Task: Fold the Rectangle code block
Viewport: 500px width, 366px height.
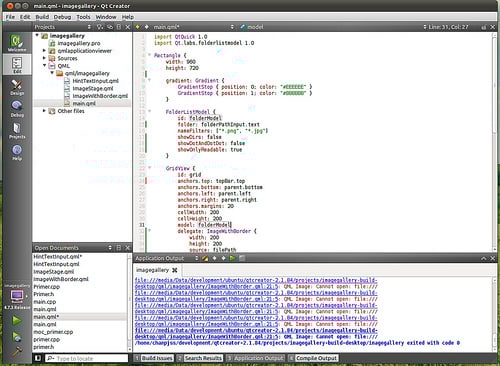Action: pos(149,55)
